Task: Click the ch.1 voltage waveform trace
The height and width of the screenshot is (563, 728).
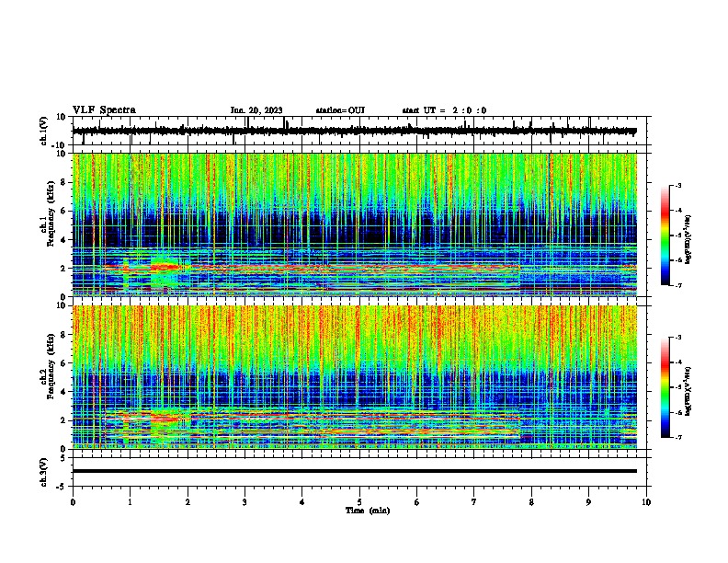Action: (354, 131)
